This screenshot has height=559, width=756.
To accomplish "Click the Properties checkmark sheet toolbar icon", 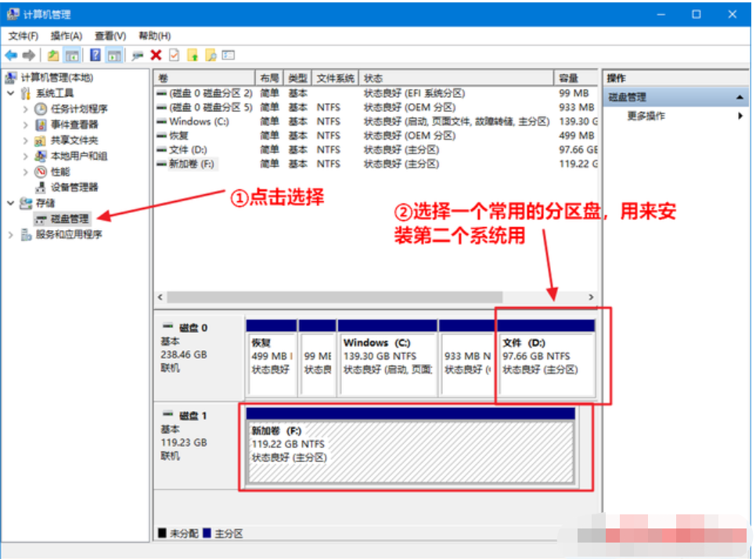I will (x=174, y=55).
